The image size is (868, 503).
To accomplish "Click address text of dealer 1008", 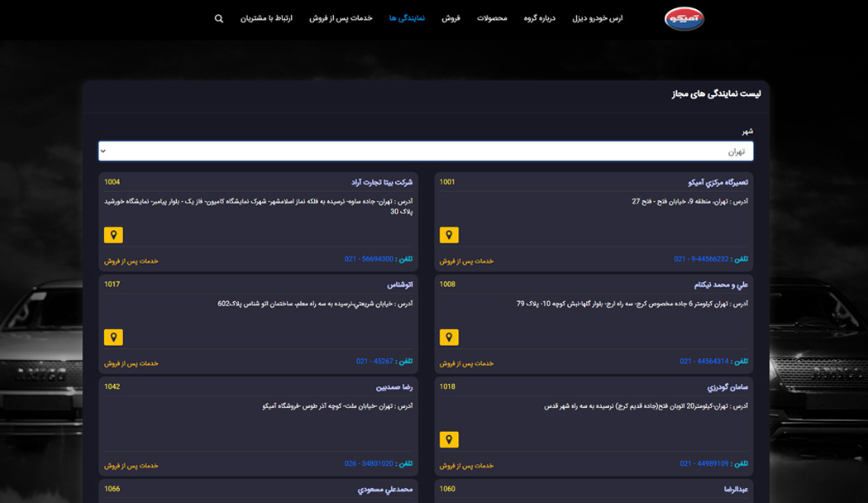I will [x=632, y=304].
